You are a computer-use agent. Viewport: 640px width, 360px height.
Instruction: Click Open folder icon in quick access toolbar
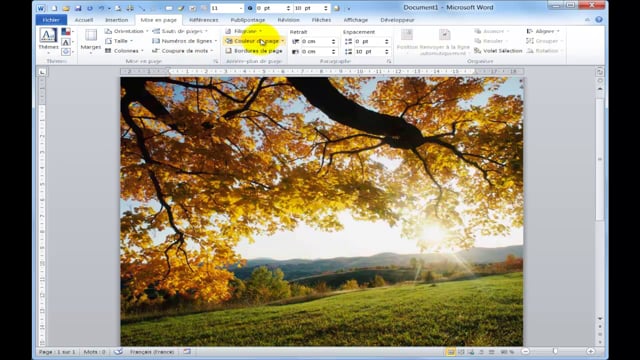[x=66, y=8]
